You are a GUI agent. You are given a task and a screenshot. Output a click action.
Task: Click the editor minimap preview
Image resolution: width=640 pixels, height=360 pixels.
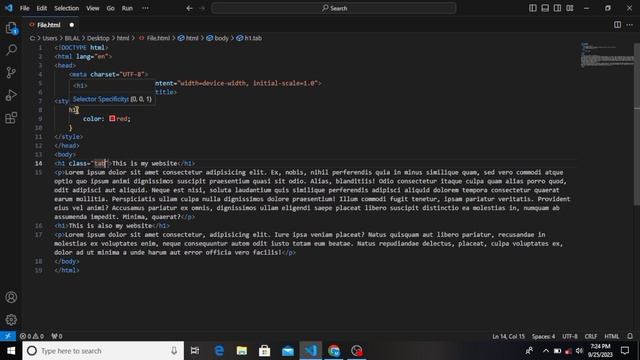point(607,55)
